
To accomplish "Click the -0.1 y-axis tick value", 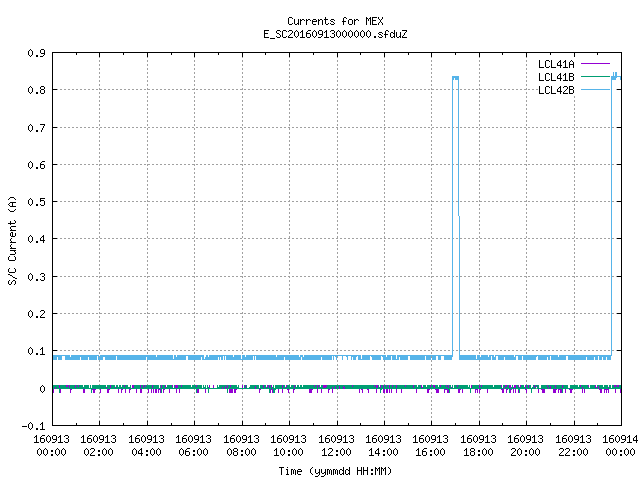I will [x=33, y=426].
